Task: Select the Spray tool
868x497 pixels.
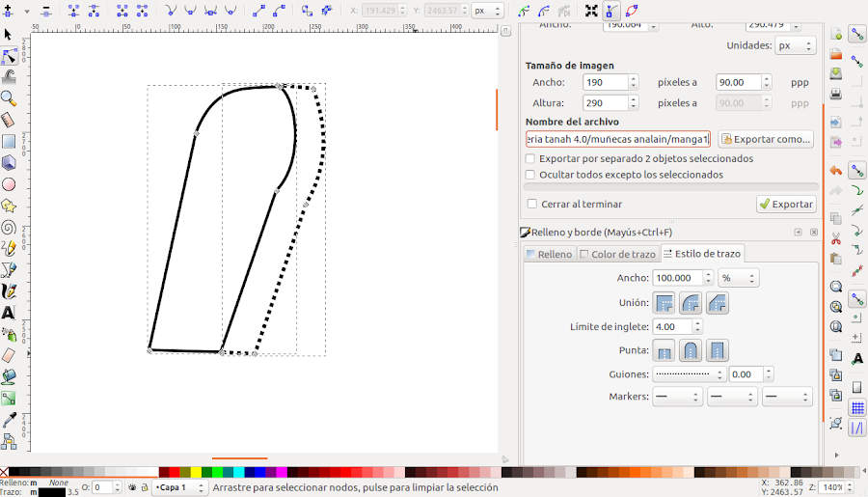Action: click(x=9, y=334)
